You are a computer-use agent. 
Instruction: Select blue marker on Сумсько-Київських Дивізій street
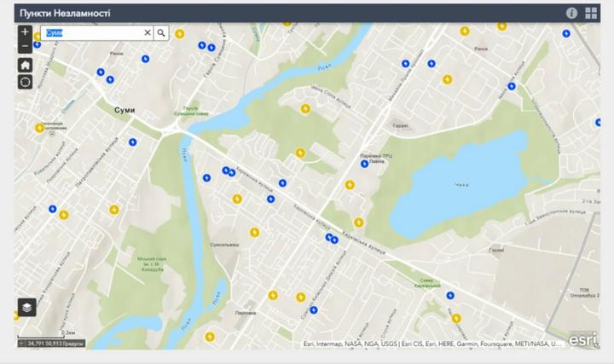(x=314, y=310)
